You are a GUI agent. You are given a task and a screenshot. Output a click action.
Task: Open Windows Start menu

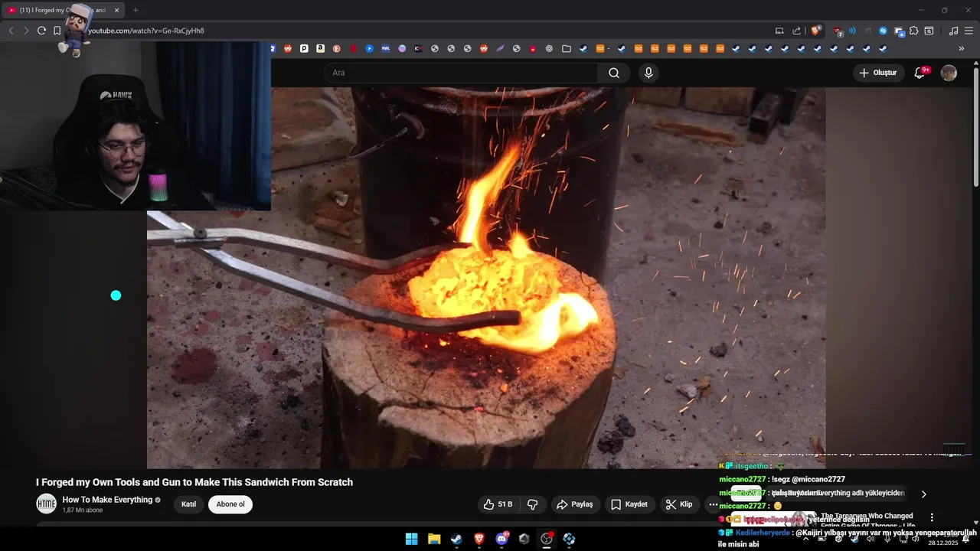[x=411, y=539]
